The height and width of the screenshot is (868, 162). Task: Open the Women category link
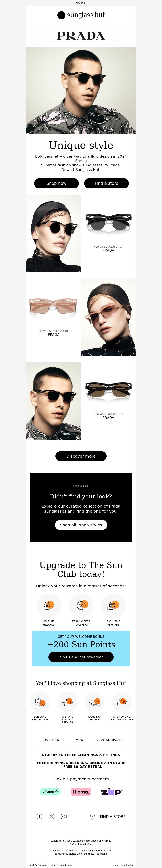coord(52,740)
